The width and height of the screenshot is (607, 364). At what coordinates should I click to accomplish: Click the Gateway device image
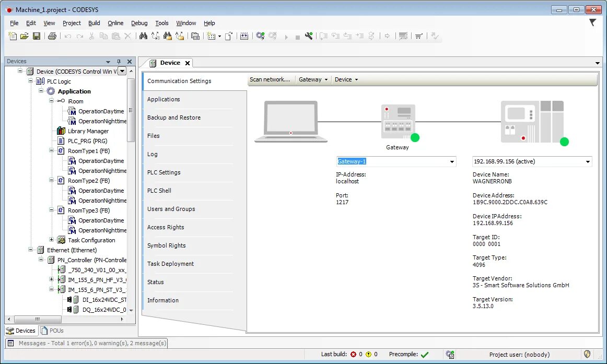point(399,122)
